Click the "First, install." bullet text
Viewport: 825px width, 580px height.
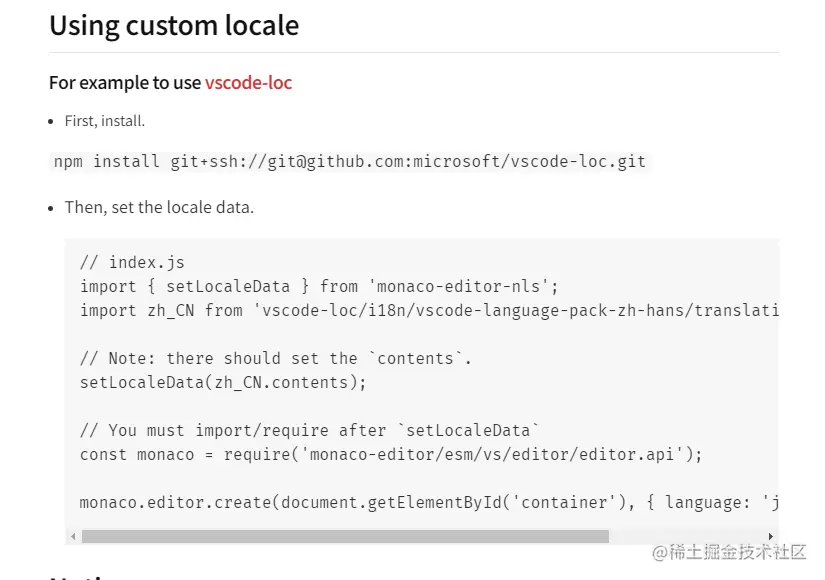point(105,121)
